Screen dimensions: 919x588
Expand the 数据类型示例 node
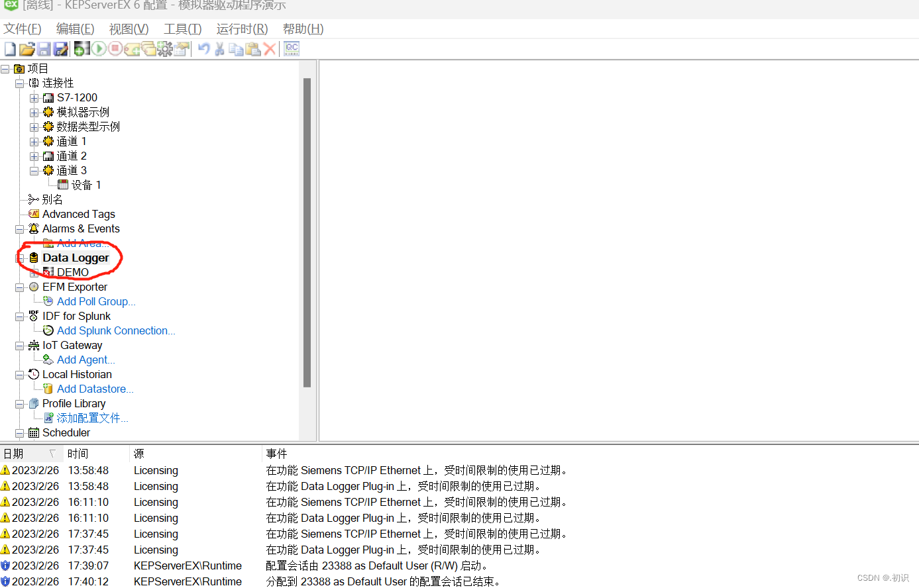[34, 127]
